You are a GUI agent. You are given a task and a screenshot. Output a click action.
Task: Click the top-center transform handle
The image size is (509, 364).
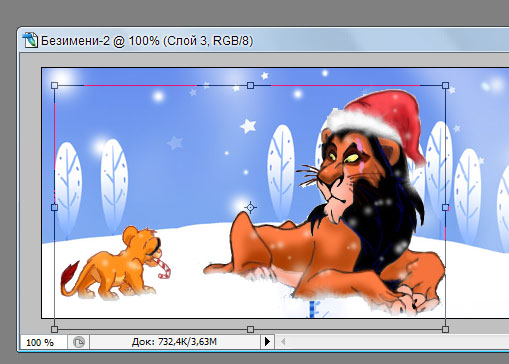pyautogui.click(x=250, y=86)
